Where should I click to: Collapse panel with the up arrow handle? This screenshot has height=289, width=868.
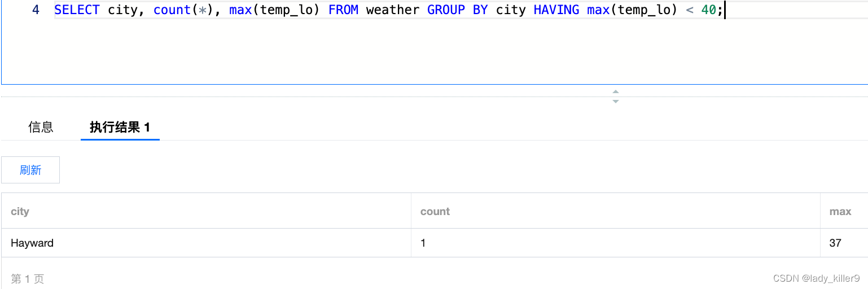pyautogui.click(x=616, y=91)
